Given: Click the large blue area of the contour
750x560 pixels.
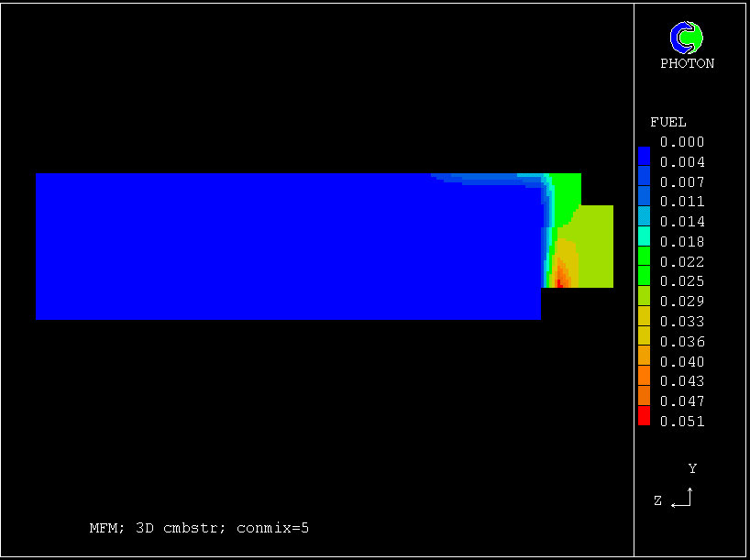Looking at the screenshot, I should tap(275, 247).
